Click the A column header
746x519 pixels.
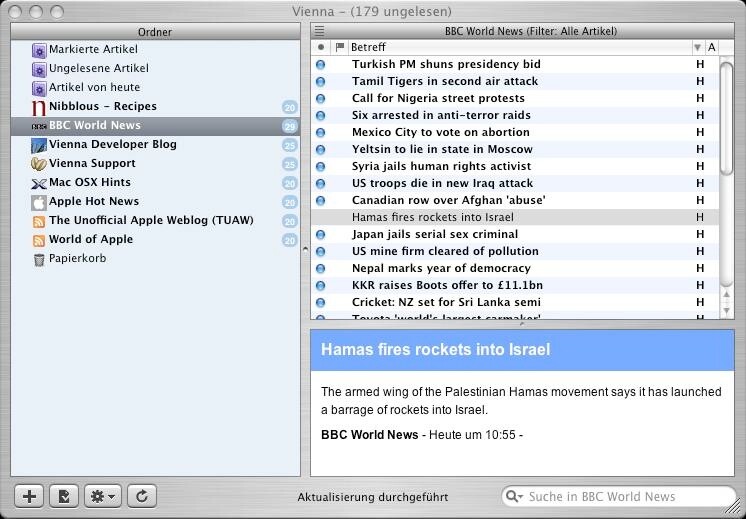[x=712, y=47]
